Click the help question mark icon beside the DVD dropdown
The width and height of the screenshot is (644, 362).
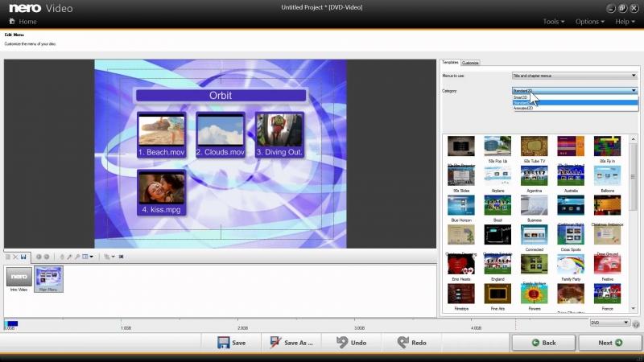[x=636, y=323]
